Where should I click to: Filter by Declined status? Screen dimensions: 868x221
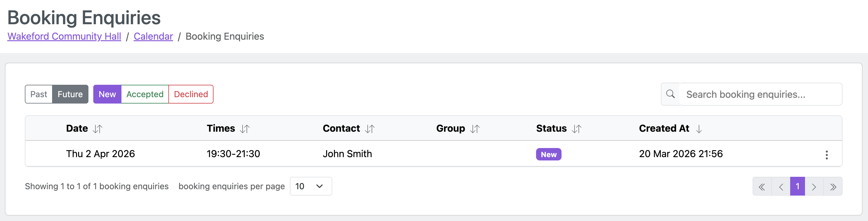pyautogui.click(x=191, y=94)
